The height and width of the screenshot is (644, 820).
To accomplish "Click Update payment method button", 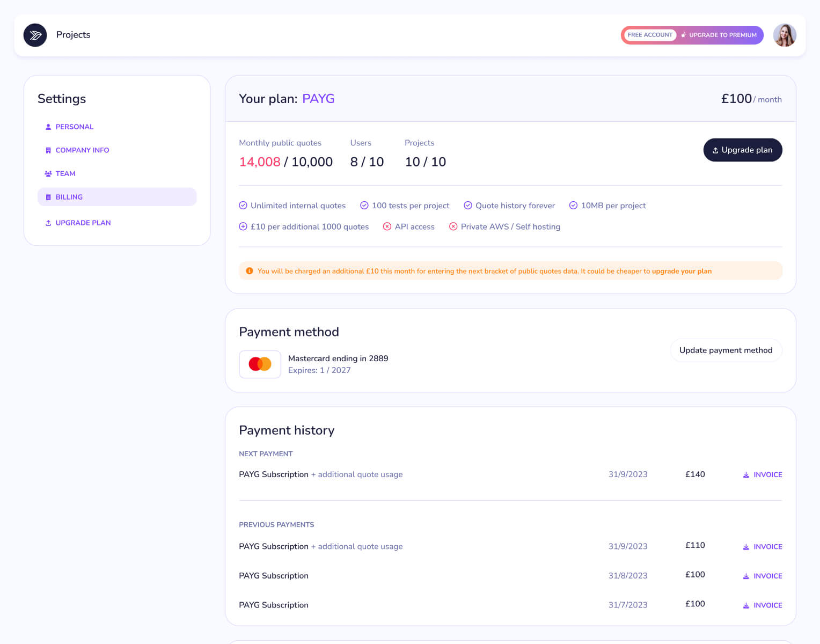I will [726, 350].
